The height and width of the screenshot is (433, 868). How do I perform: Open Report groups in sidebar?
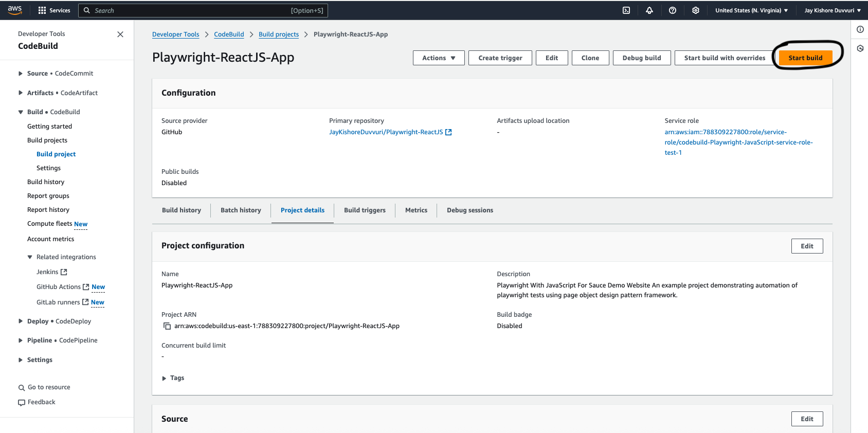click(48, 196)
